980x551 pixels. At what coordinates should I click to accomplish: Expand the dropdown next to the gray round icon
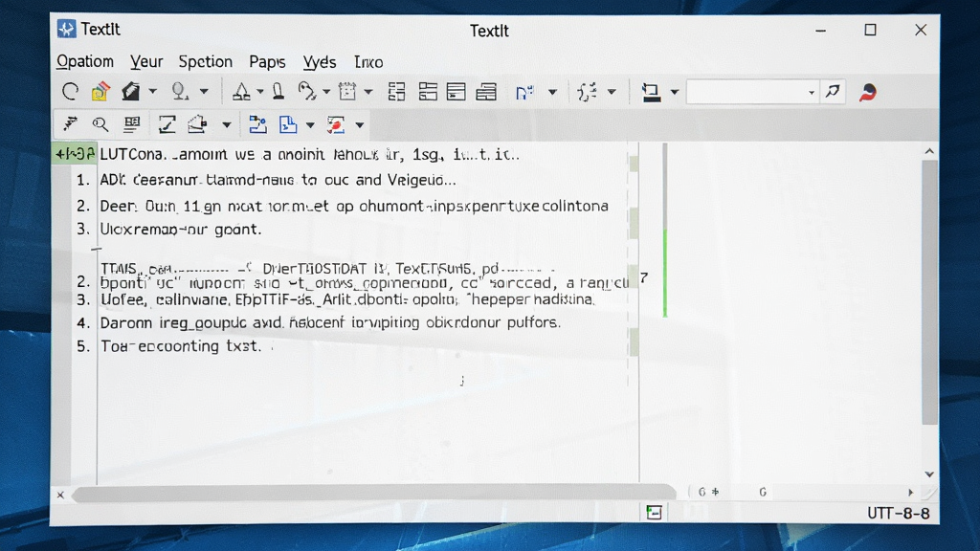pyautogui.click(x=204, y=92)
